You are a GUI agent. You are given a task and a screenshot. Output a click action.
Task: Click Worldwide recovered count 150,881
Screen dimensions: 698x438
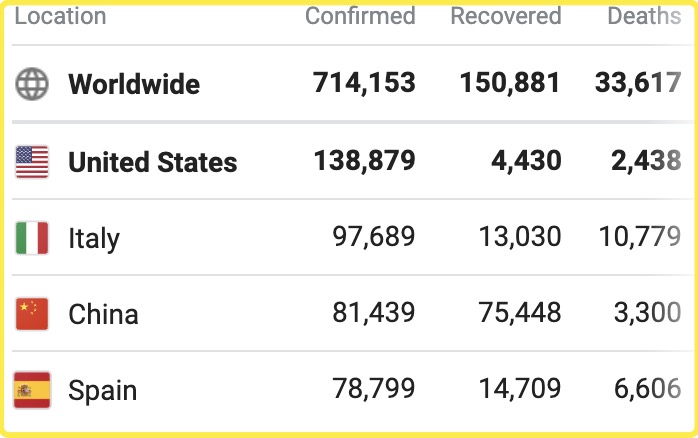tap(510, 83)
